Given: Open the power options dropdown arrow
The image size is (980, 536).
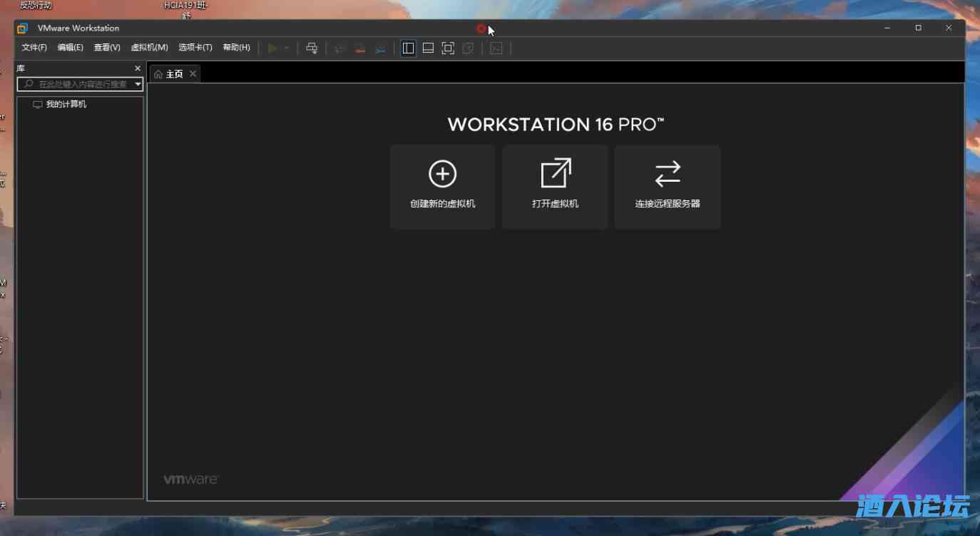Looking at the screenshot, I should [286, 48].
